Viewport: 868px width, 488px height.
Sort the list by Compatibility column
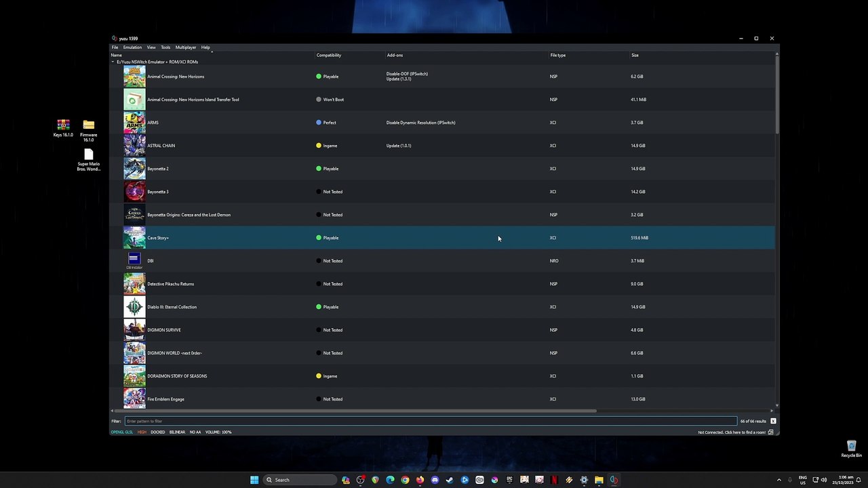(329, 55)
